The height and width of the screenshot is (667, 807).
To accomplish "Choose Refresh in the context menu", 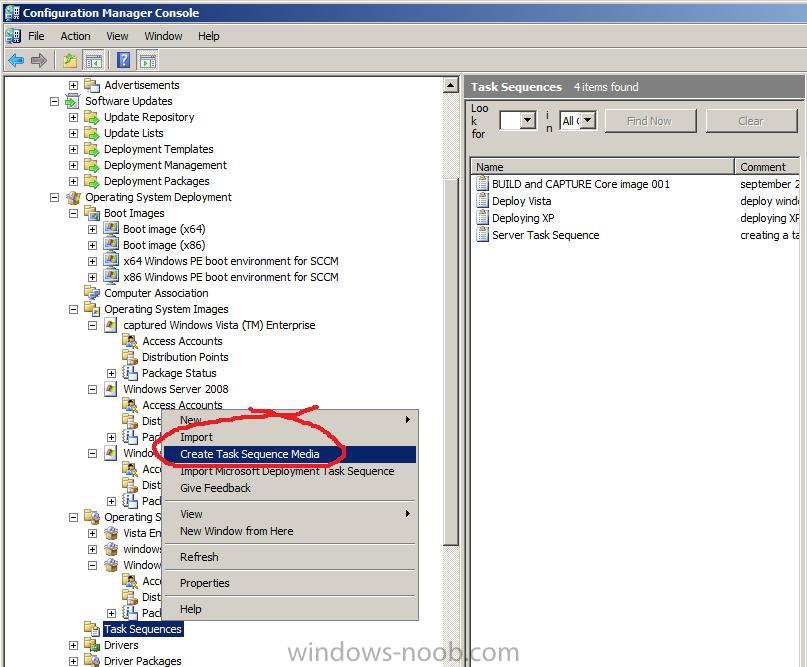I will 290,557.
